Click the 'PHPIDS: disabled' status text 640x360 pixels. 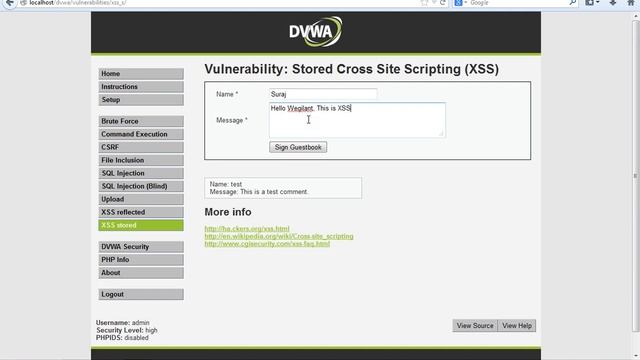point(122,338)
